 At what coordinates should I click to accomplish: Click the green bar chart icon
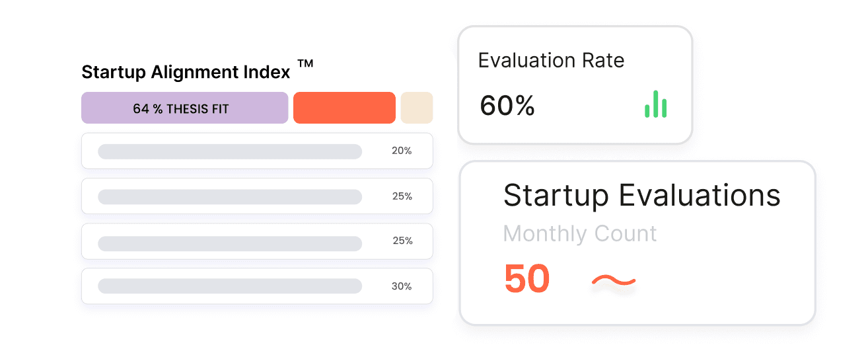tap(655, 104)
